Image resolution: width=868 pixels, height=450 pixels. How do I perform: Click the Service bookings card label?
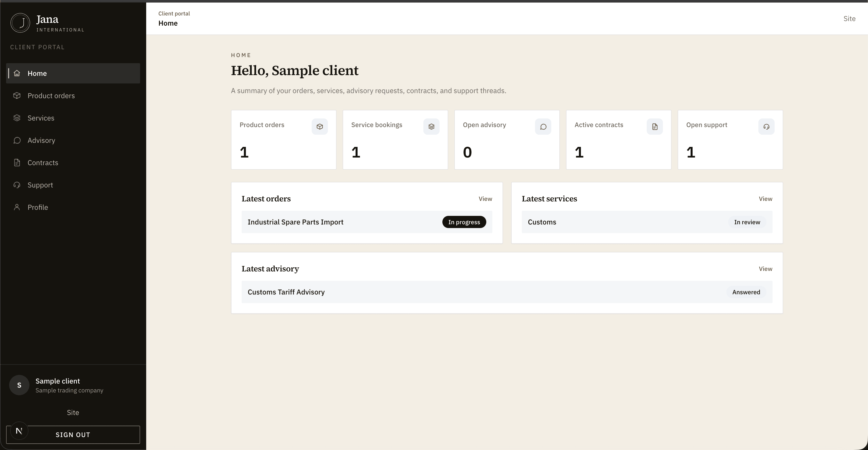click(377, 125)
